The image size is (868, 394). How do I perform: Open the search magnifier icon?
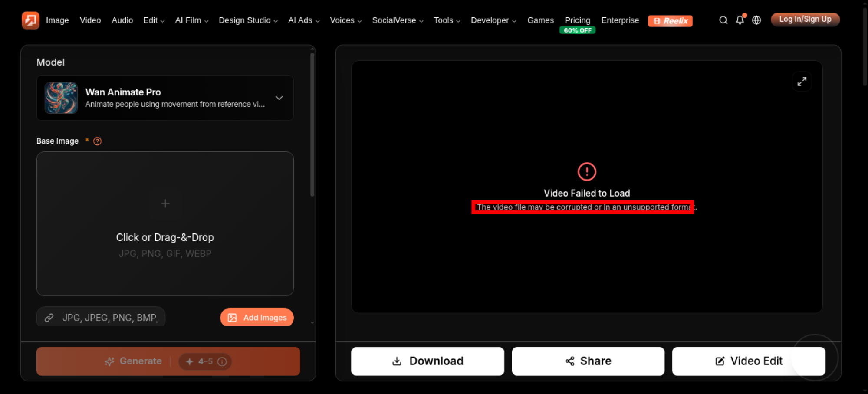click(723, 20)
